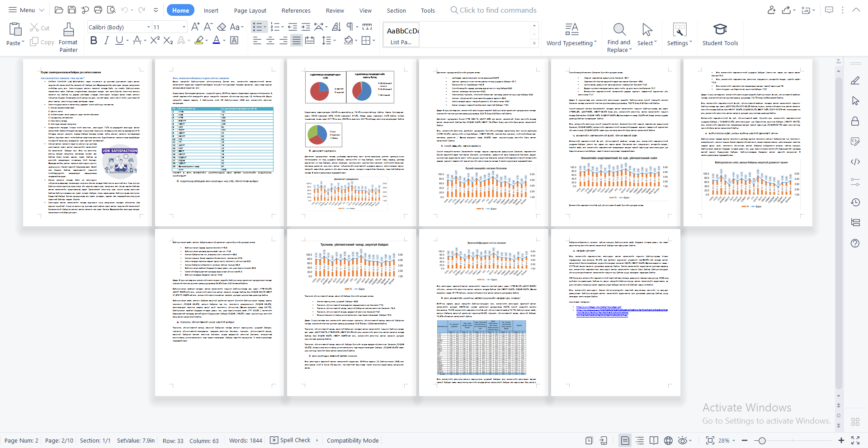Open the Help icon in right sidebar

(855, 243)
